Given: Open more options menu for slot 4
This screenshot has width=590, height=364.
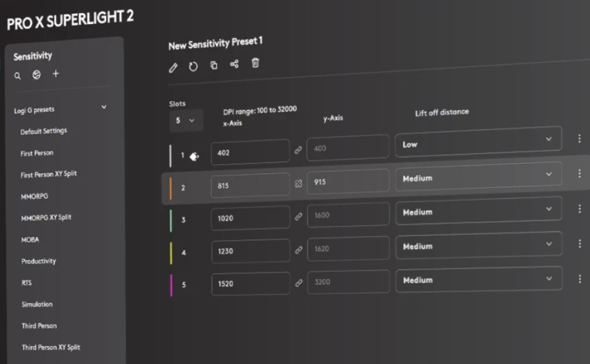Looking at the screenshot, I should point(580,243).
